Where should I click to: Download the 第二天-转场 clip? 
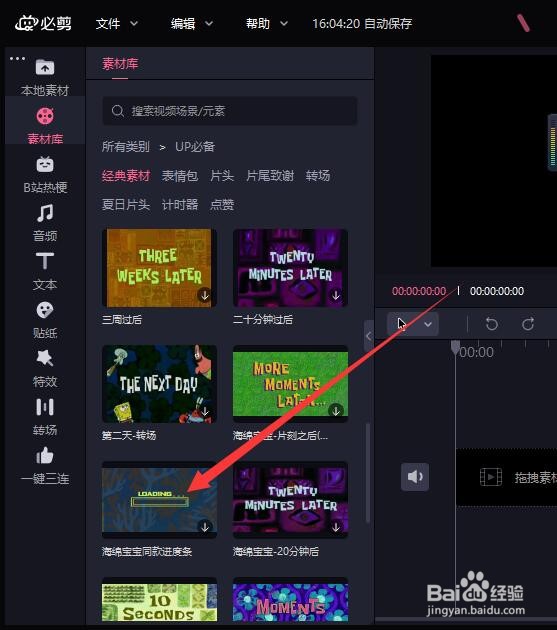(x=205, y=411)
